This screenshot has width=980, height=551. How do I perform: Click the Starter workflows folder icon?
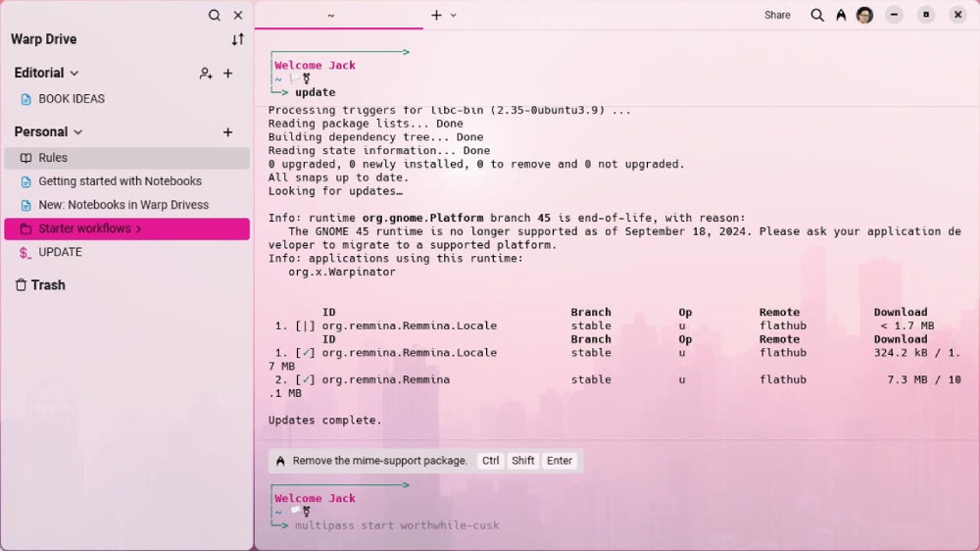click(x=25, y=228)
